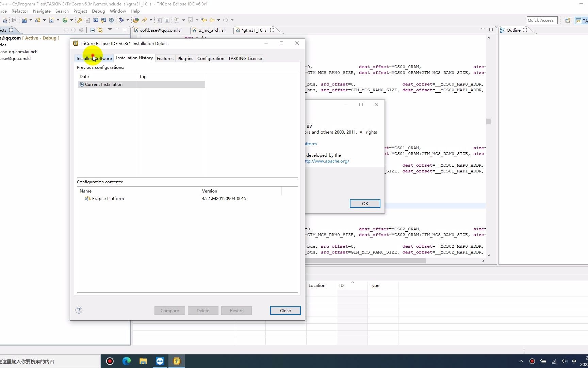Toggle block selection mode in toolbar
Screen dimensions: 588x368
[x=159, y=20]
